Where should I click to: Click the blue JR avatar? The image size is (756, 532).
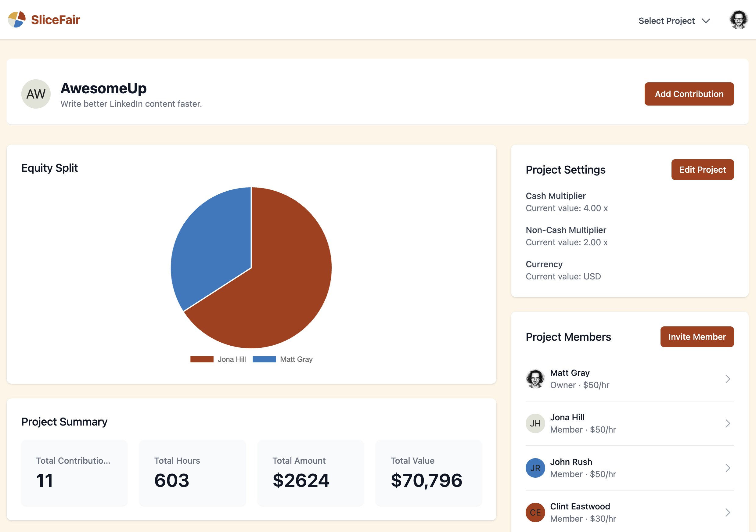pos(535,468)
